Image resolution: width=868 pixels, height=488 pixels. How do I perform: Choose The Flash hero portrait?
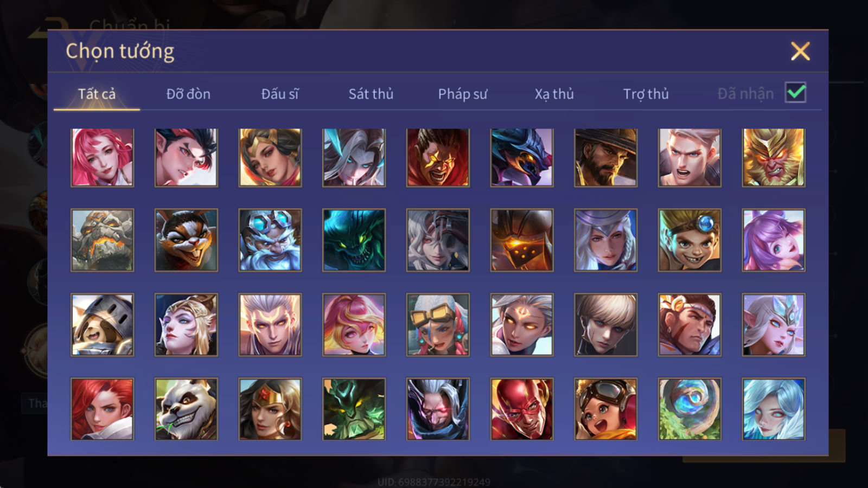pos(522,409)
